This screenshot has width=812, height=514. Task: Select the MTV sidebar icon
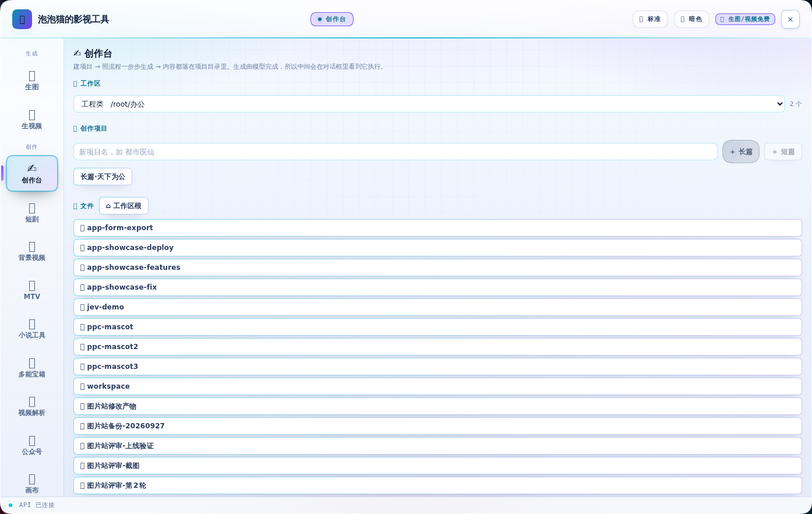coord(32,290)
